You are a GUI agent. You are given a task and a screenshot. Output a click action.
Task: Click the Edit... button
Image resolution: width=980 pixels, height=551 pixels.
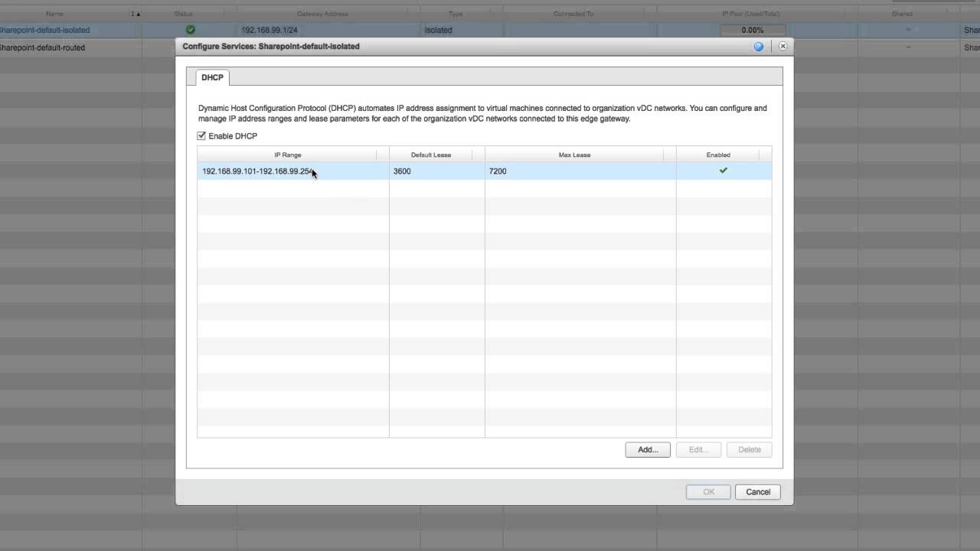tap(698, 449)
